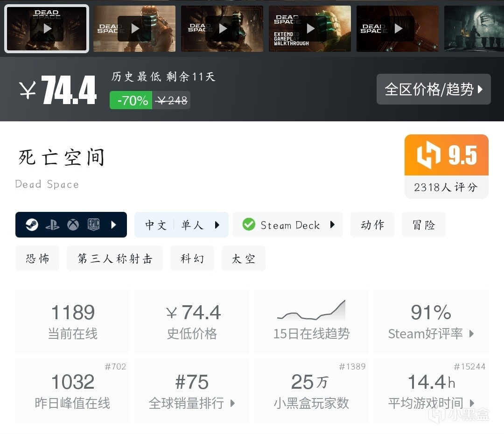Click the Steam platform icon
Image resolution: width=504 pixels, height=434 pixels.
(32, 224)
